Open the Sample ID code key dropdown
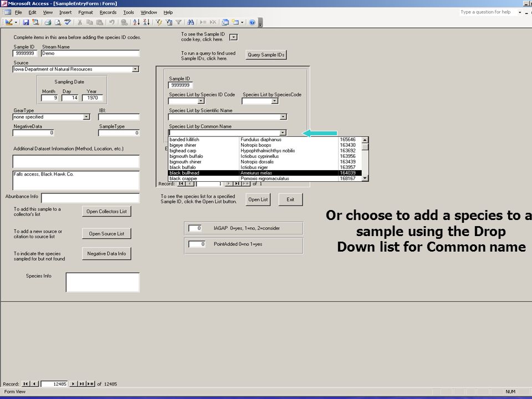 pyautogui.click(x=233, y=37)
